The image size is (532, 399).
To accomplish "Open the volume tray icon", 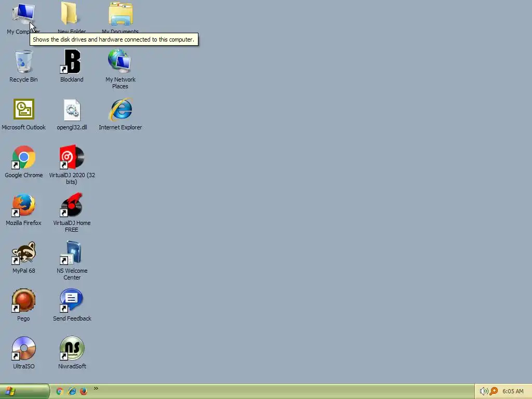I will (x=484, y=391).
